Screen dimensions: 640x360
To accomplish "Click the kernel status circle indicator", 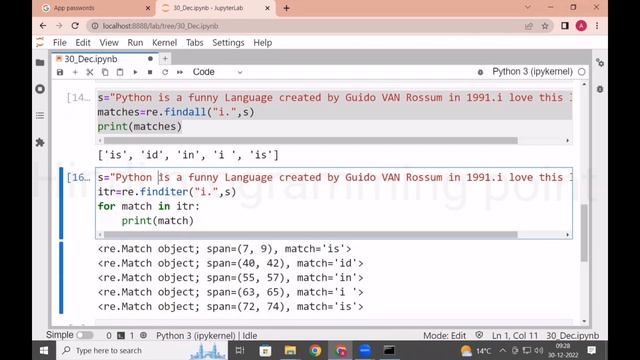I will pos(582,72).
